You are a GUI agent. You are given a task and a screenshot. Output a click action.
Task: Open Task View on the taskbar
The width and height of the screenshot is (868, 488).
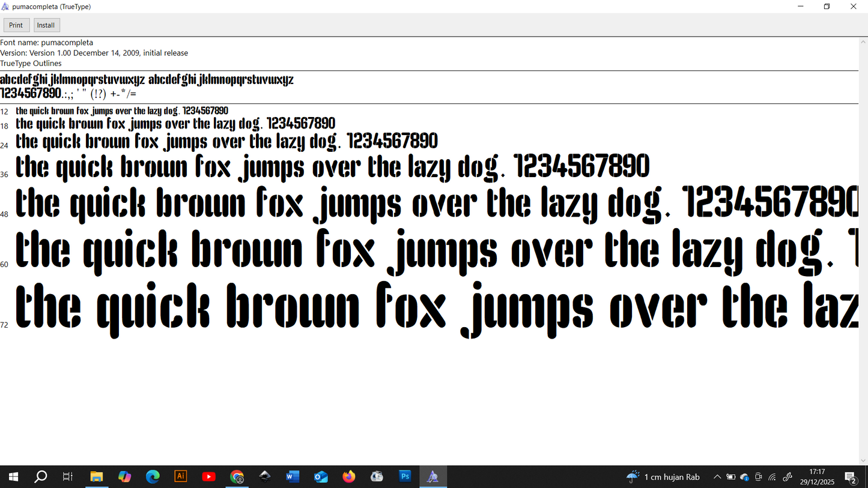tap(68, 477)
